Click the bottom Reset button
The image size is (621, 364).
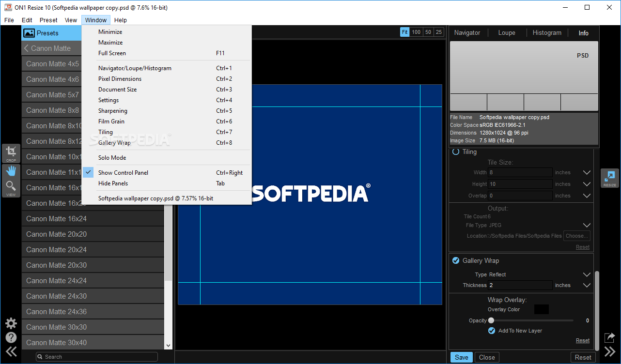pos(583,357)
